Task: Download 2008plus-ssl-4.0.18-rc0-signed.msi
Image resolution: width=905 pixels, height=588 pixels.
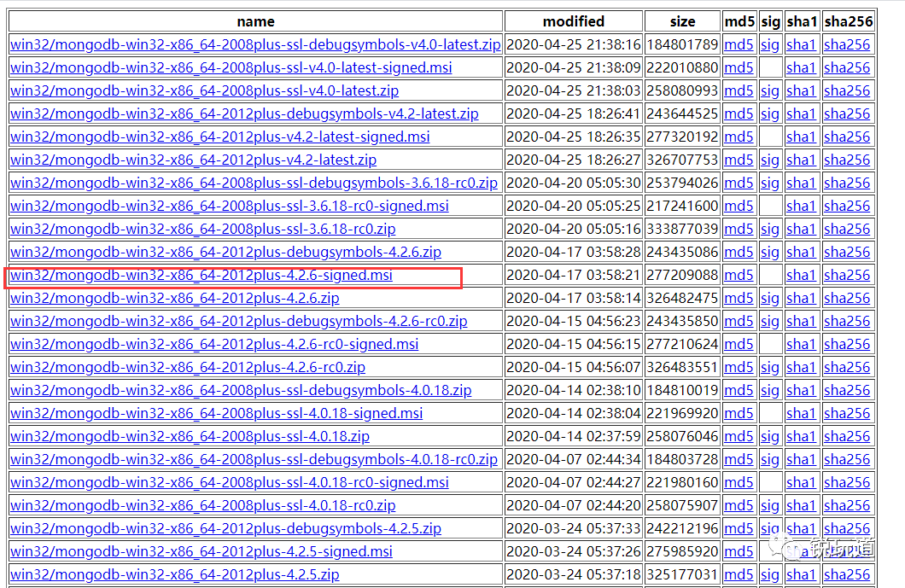Action: pyautogui.click(x=229, y=483)
